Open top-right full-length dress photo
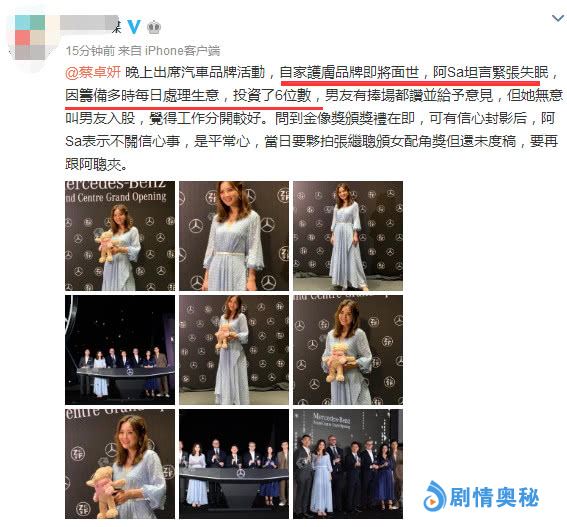Viewport: 567px width, 527px height. point(348,236)
